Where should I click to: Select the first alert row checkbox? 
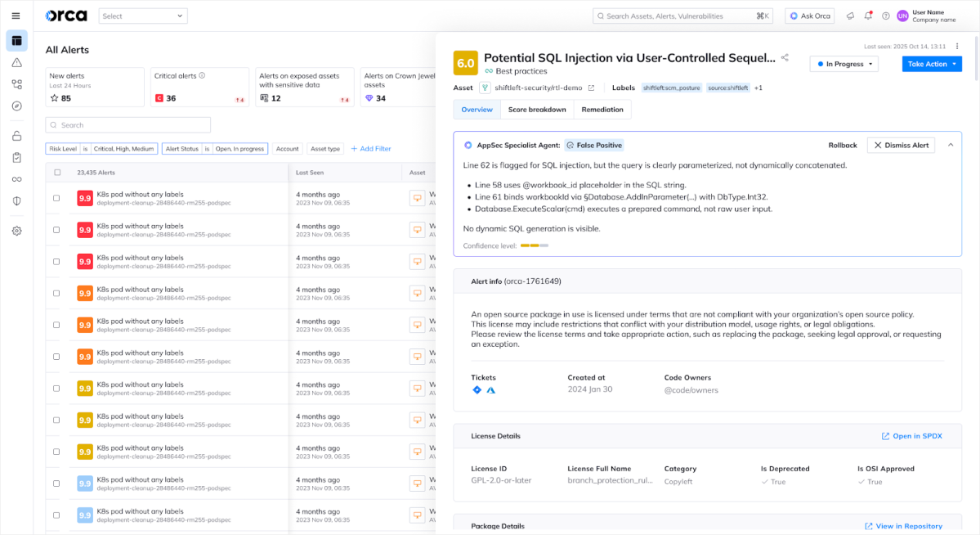click(56, 198)
